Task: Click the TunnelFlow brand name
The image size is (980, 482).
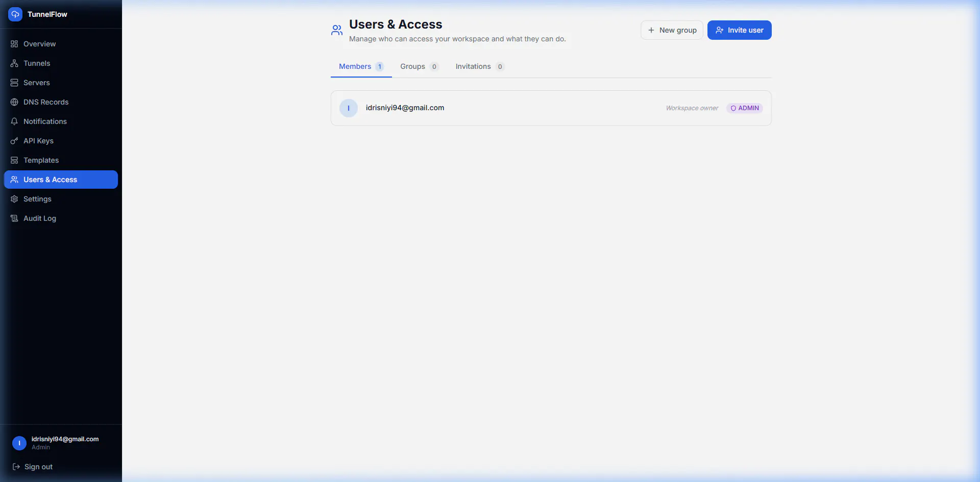Action: [x=47, y=14]
